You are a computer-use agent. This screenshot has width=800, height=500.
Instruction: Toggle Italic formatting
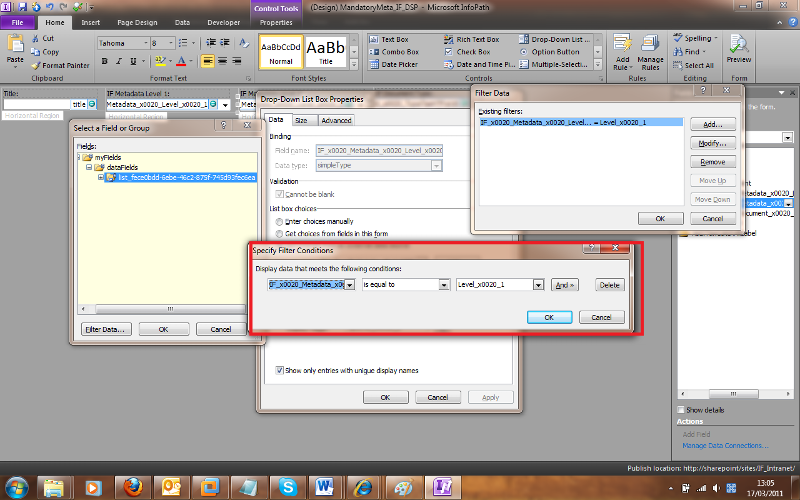(x=119, y=61)
